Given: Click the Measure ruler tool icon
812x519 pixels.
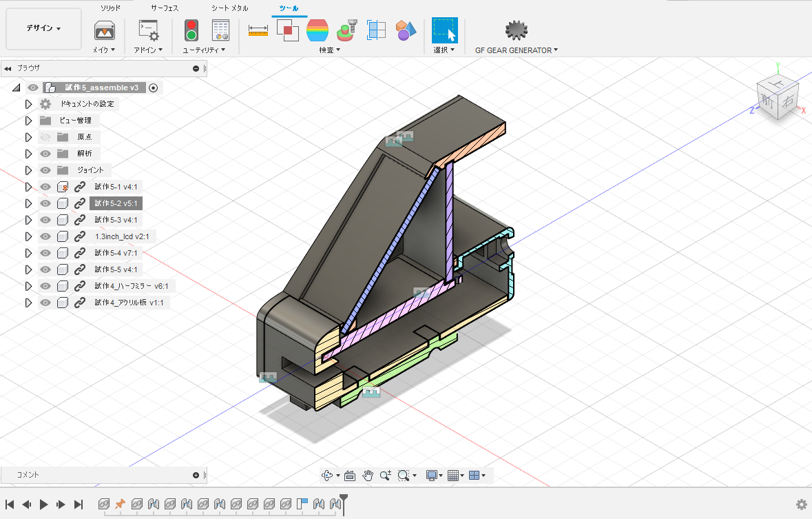Looking at the screenshot, I should [x=258, y=30].
